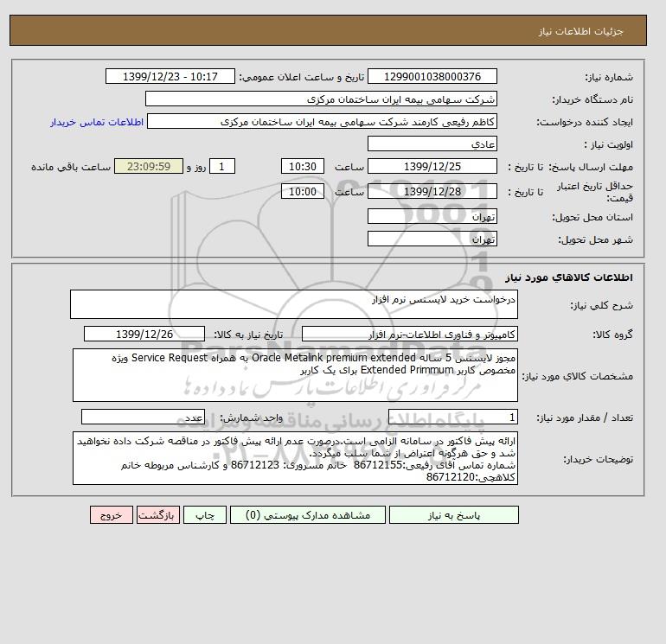Click the واحد شمارش field عدد

[143, 418]
